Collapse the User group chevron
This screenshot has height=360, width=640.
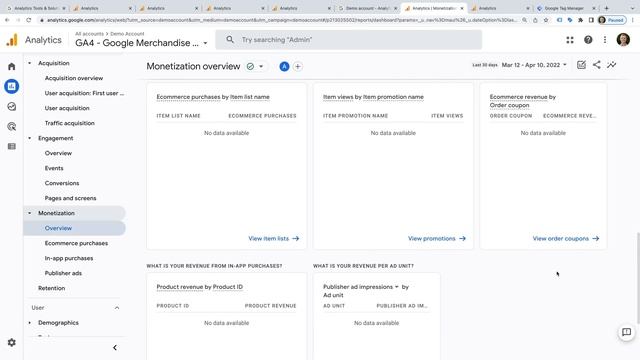tap(117, 308)
